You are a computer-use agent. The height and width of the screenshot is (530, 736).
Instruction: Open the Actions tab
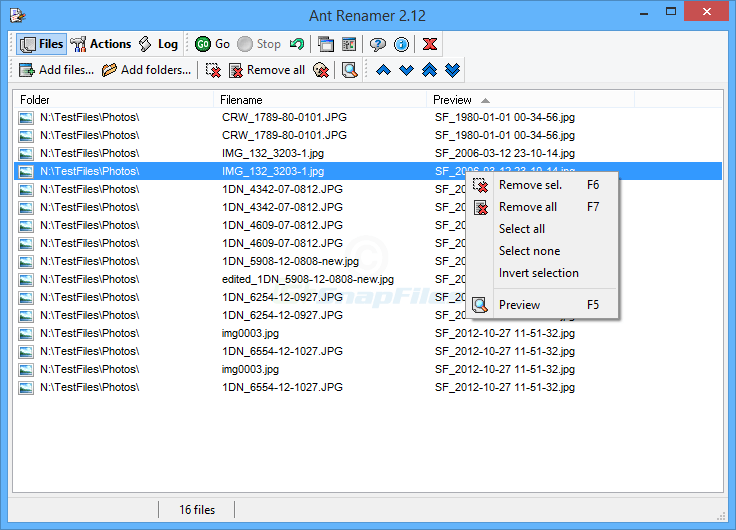pyautogui.click(x=100, y=44)
